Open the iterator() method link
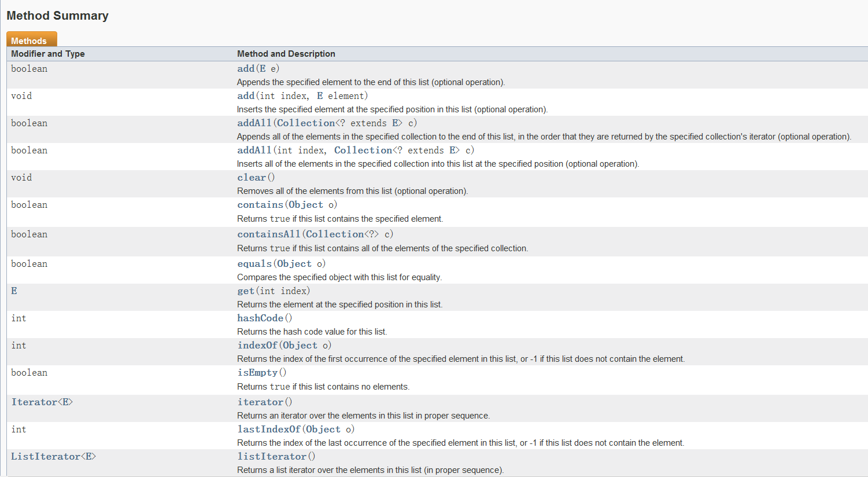Image resolution: width=868 pixels, height=477 pixels. pyautogui.click(x=260, y=402)
